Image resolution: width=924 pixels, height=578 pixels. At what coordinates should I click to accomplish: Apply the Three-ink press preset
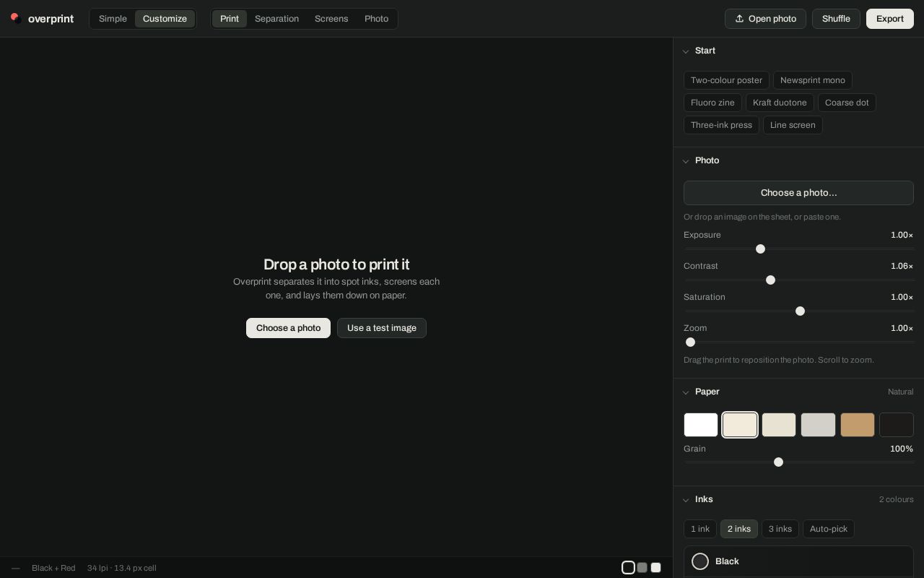[721, 125]
